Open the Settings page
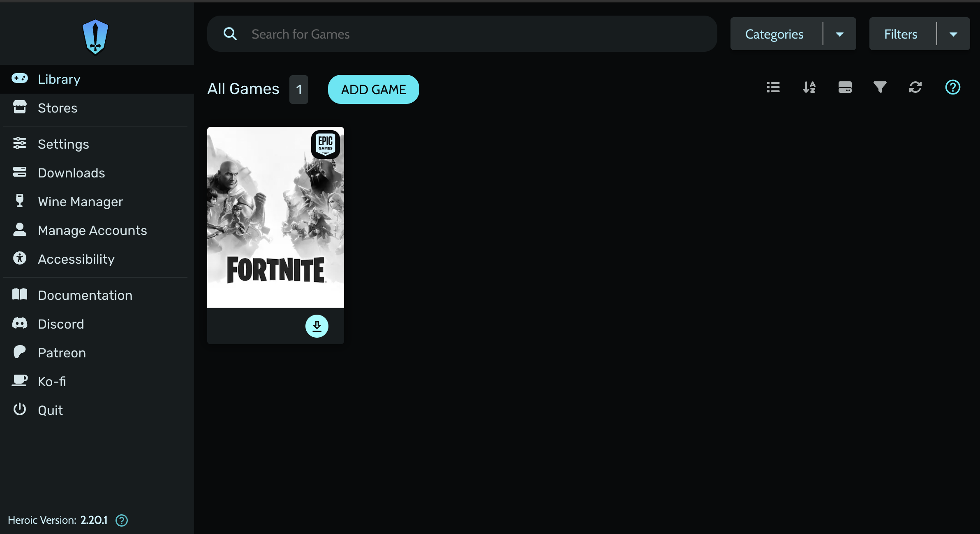980x534 pixels. pyautogui.click(x=64, y=144)
